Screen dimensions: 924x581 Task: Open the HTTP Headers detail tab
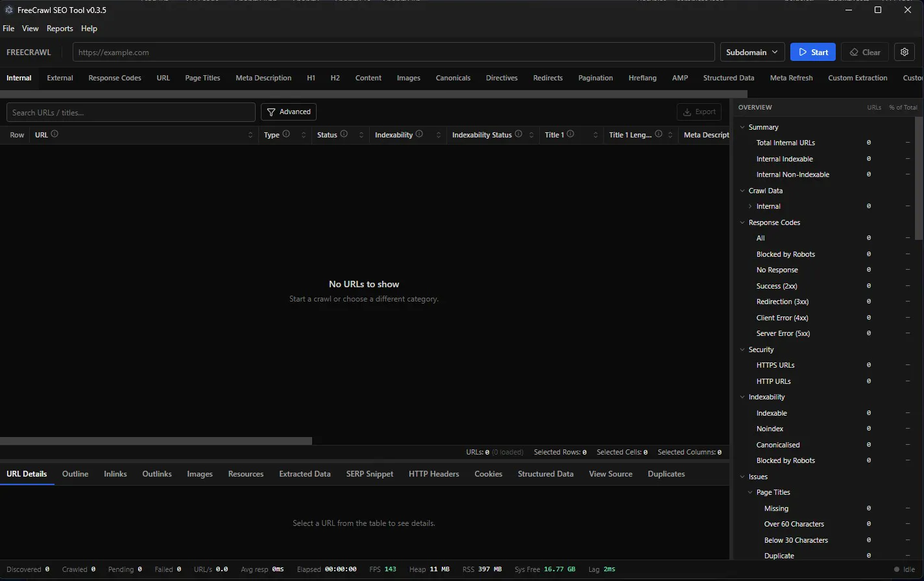point(434,474)
